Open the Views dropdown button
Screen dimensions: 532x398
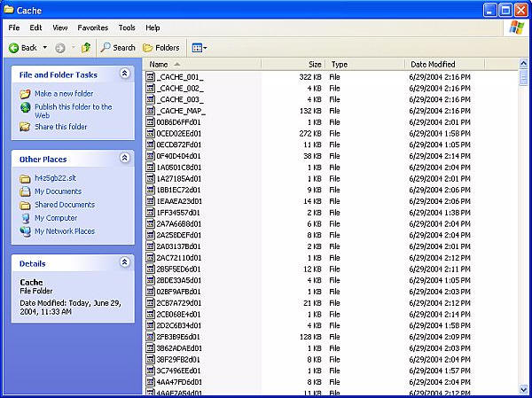(199, 48)
